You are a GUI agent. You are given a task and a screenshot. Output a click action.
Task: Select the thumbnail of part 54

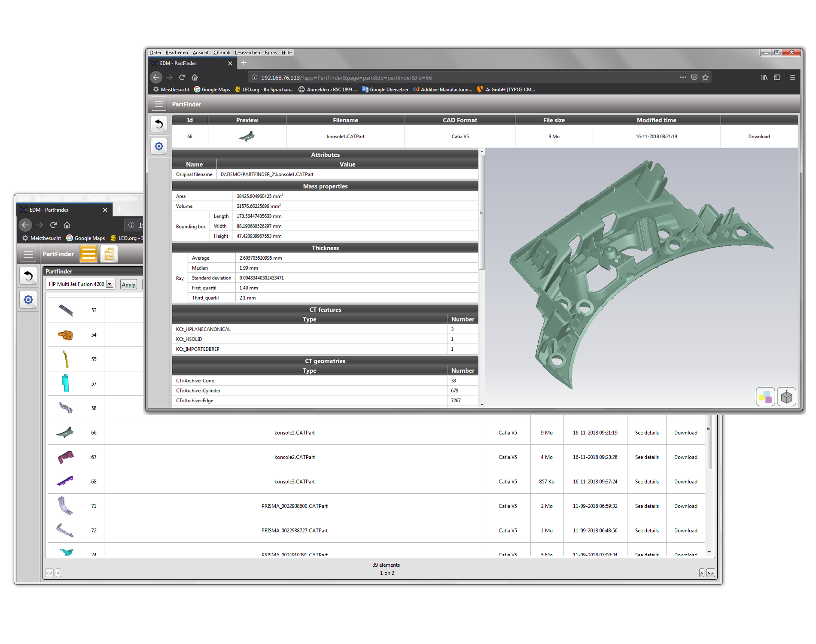pos(66,335)
